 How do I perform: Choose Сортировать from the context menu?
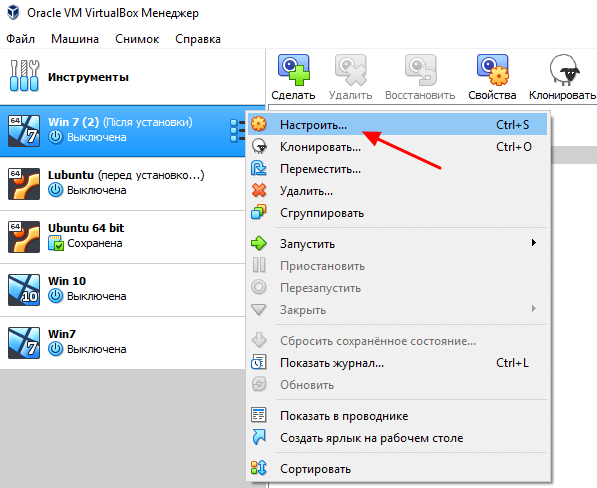[397, 469]
